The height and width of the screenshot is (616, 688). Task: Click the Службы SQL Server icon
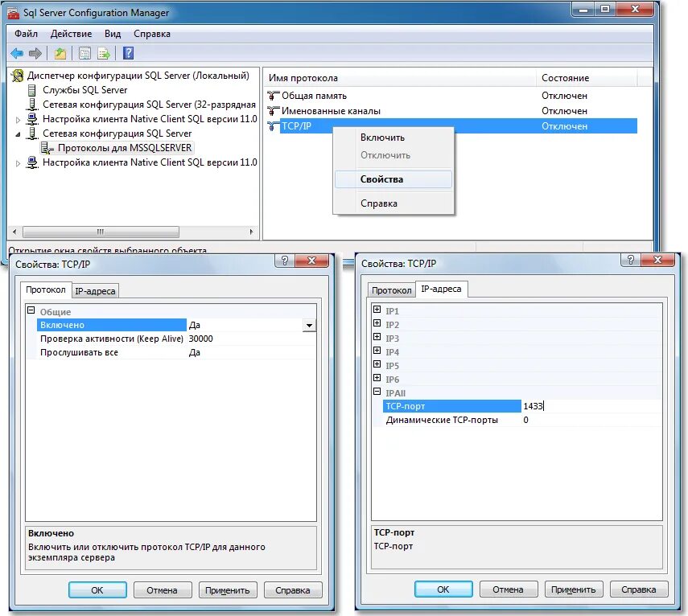[31, 90]
